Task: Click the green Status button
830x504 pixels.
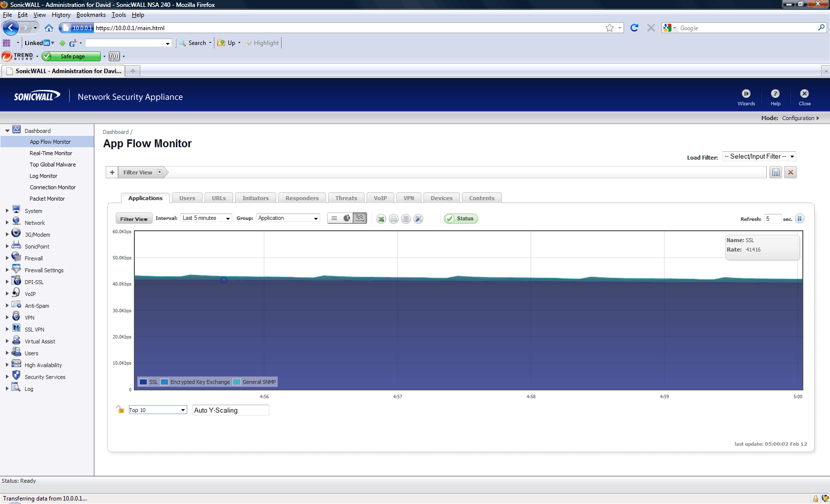Action: [x=460, y=218]
